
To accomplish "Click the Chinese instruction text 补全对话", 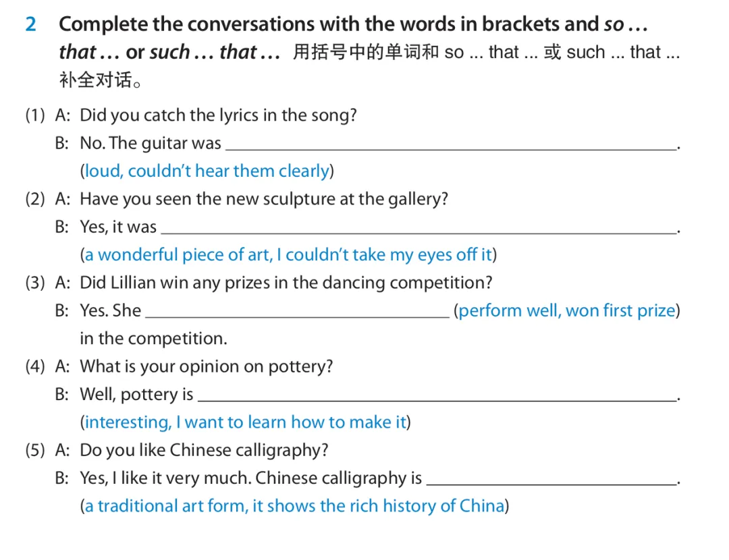I will 99,80.
